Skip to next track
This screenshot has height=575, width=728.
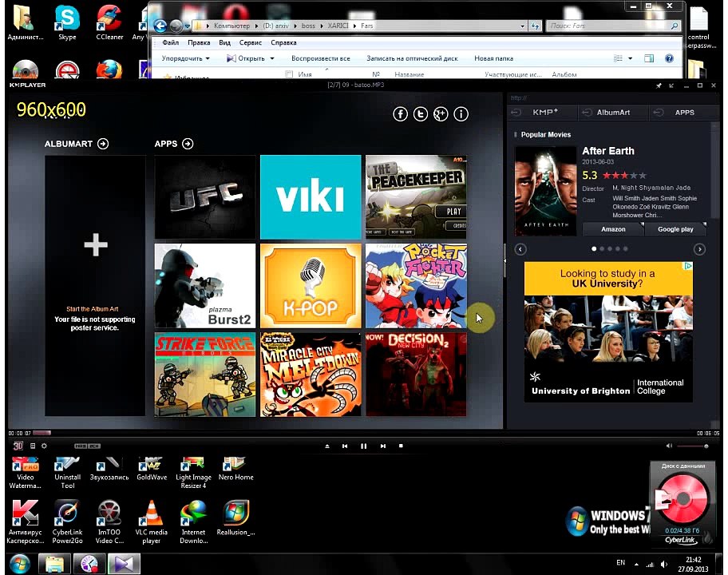[x=382, y=446]
